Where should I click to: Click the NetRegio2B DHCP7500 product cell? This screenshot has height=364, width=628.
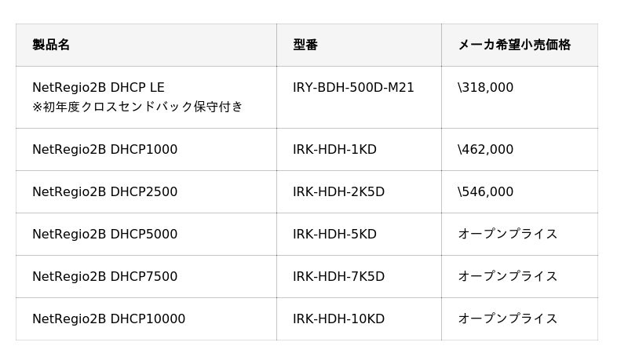click(x=104, y=277)
